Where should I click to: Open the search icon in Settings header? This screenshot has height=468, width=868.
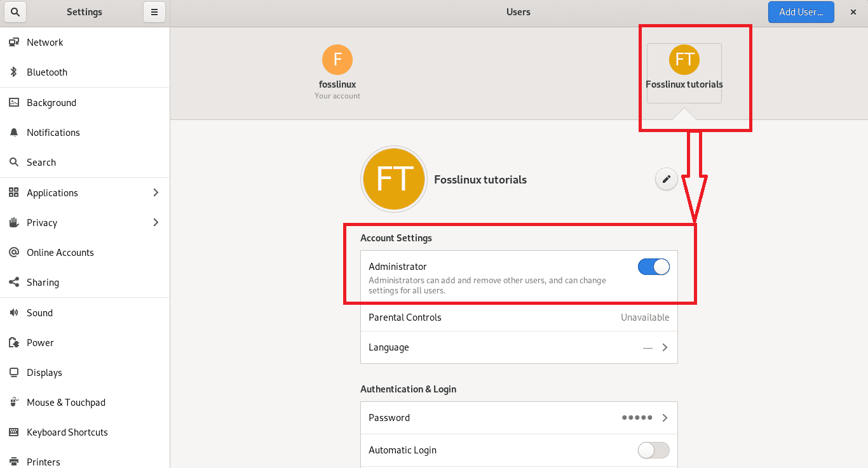tap(14, 12)
